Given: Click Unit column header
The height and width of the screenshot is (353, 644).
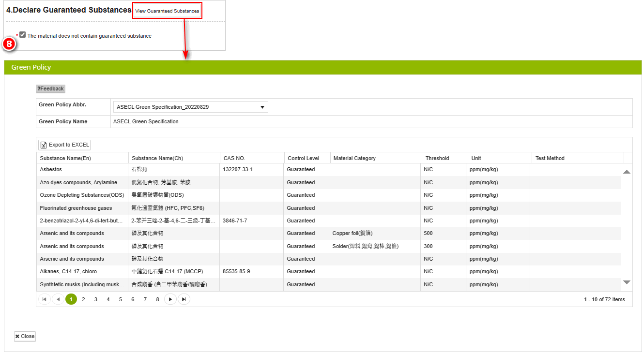Looking at the screenshot, I should coord(500,158).
